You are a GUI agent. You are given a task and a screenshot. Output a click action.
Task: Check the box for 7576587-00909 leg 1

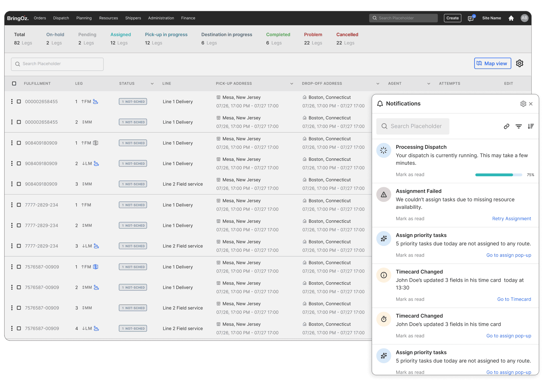[19, 267]
